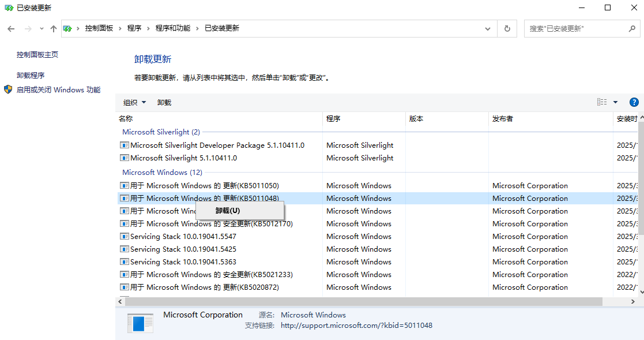Expand the chevron before 已安装更新 breadcrumb
644x340 pixels.
[x=198, y=28]
